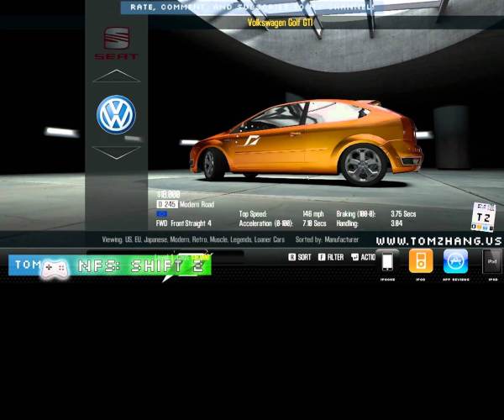Open the WWW.TOMZHANG.US link
The image size is (504, 420).
[438, 241]
